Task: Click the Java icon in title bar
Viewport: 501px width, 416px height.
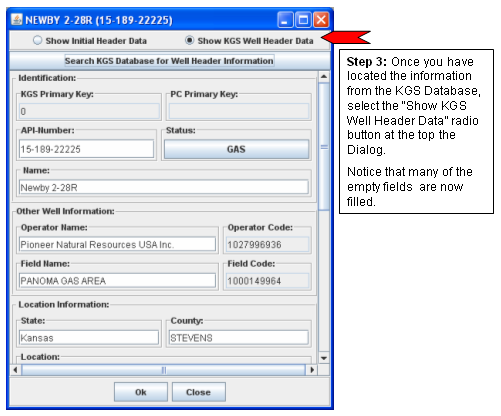Action: coord(16,19)
